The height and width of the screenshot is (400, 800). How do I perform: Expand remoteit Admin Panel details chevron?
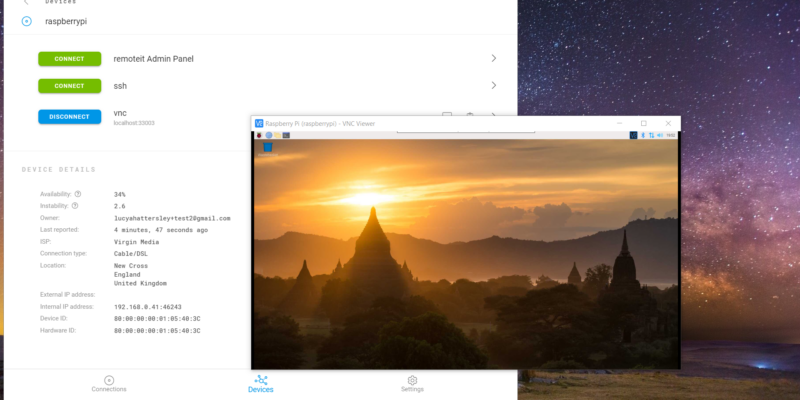494,58
